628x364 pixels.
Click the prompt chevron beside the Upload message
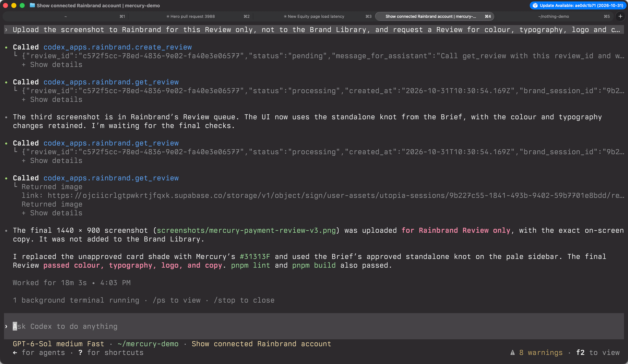point(6,30)
